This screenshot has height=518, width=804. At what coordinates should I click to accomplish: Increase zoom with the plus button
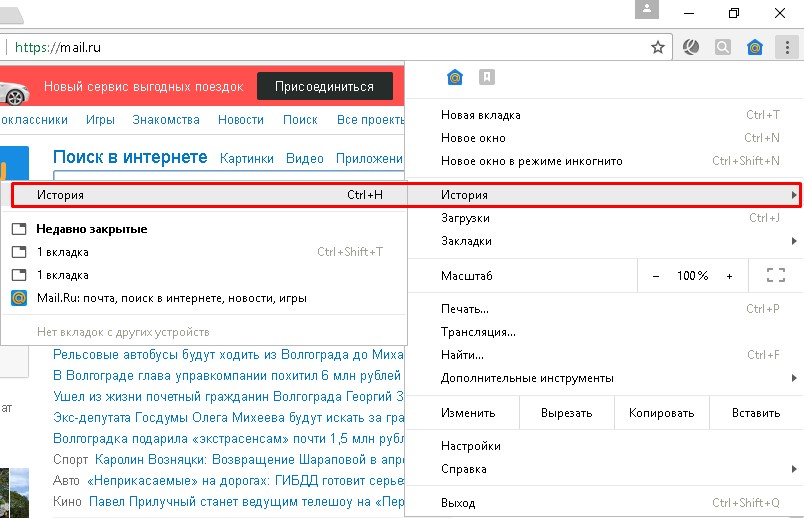pyautogui.click(x=729, y=276)
